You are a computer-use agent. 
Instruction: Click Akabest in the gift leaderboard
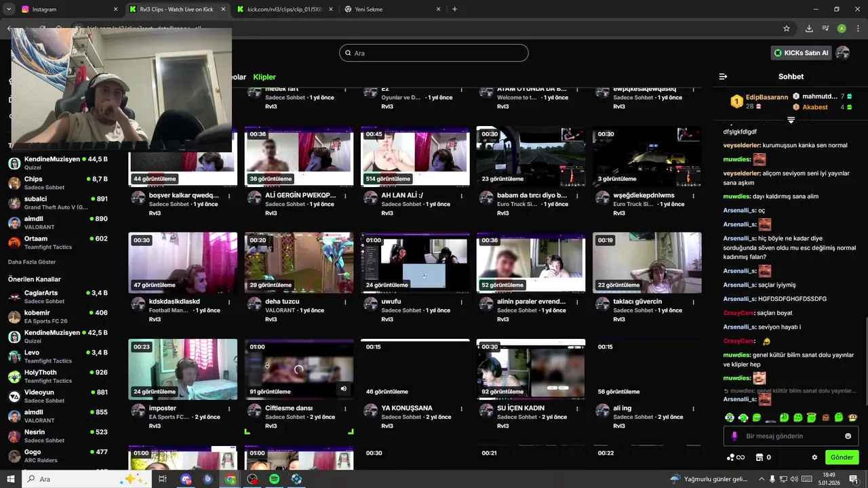point(815,107)
